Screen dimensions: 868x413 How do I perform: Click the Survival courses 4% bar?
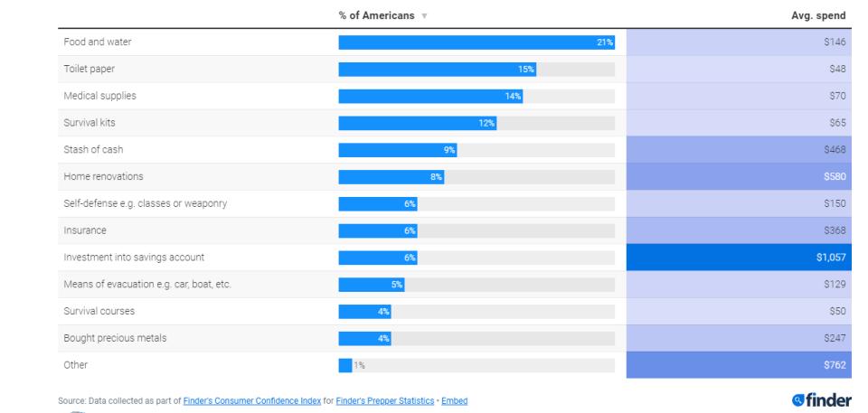coord(365,312)
